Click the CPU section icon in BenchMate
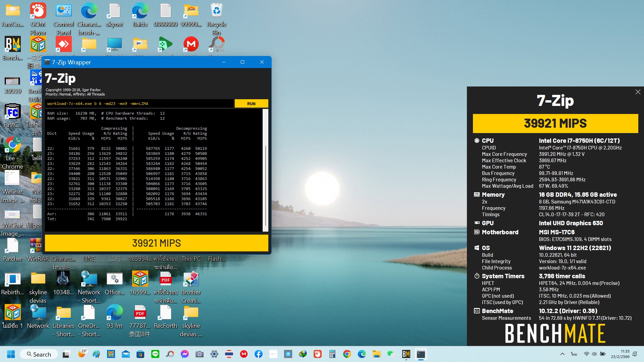This screenshot has height=362, width=644. pos(477,140)
